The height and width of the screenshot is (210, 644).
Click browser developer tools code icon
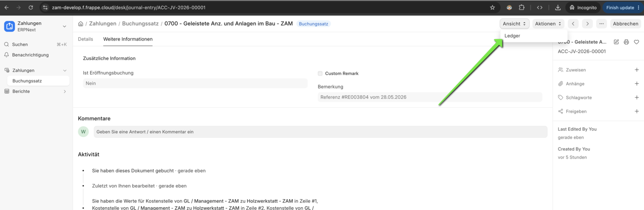(540, 7)
